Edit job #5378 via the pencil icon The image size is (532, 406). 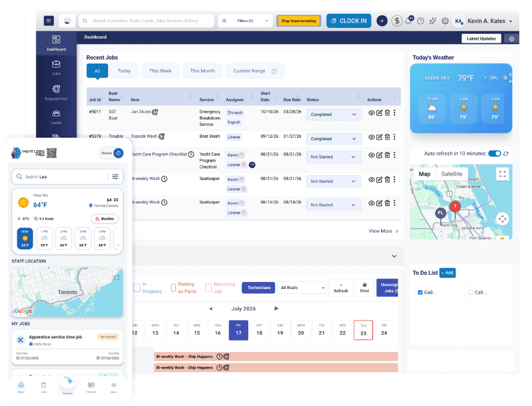(379, 137)
